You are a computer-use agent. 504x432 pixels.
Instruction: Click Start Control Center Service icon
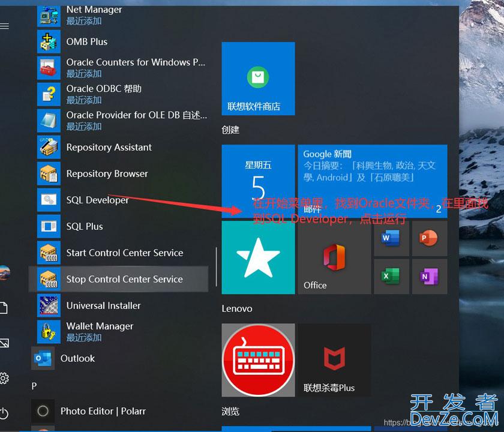coord(49,253)
